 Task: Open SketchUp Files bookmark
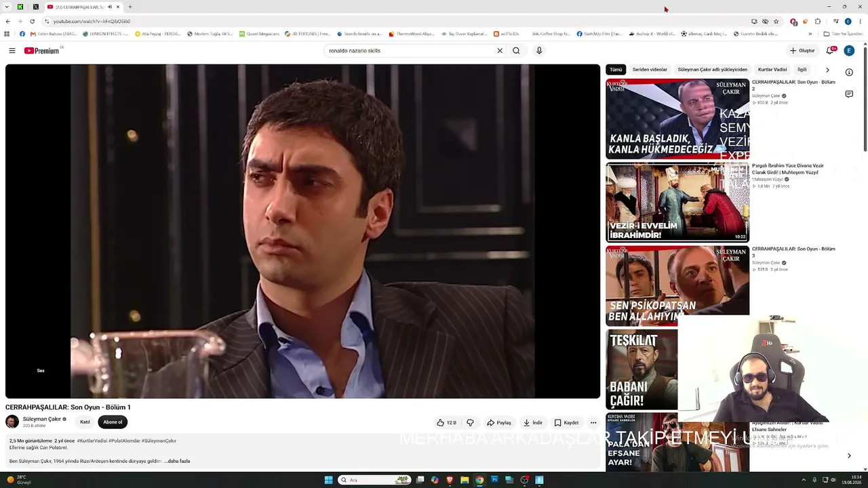(599, 34)
